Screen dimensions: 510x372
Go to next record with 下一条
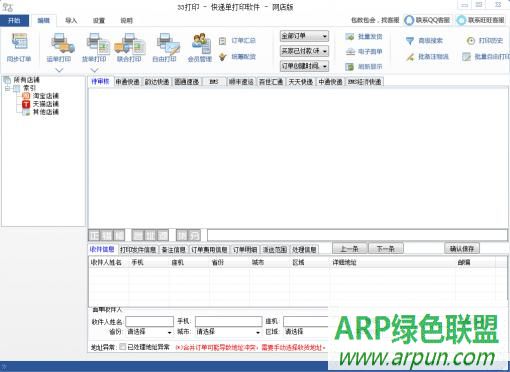[386, 249]
